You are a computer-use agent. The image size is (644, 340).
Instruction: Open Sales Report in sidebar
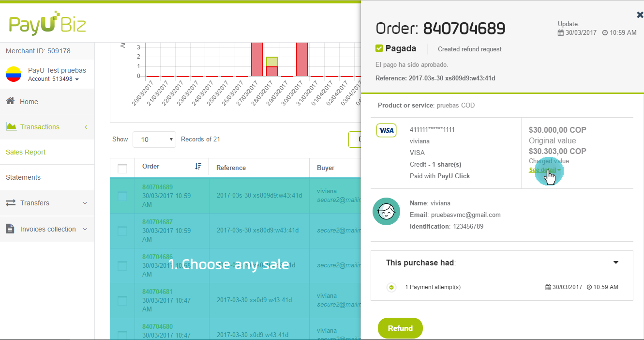[26, 152]
